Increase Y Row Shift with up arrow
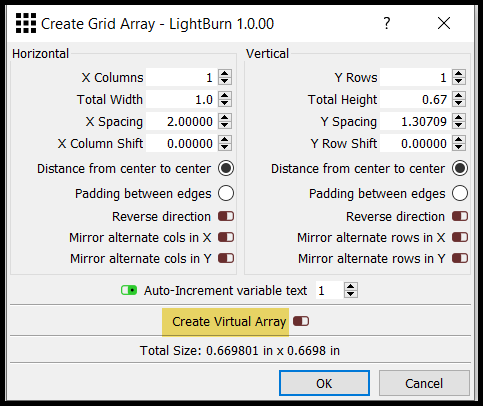 point(459,140)
